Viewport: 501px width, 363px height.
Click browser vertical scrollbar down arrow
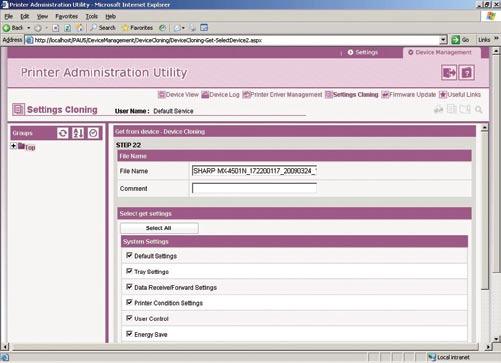(x=496, y=339)
